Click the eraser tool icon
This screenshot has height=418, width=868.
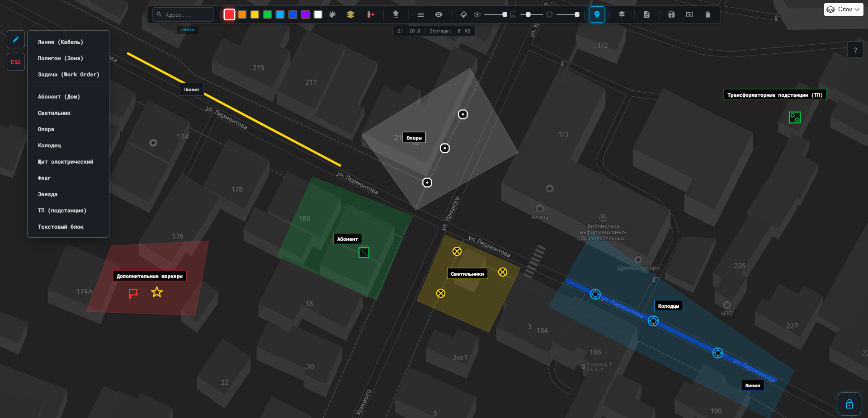(x=463, y=14)
